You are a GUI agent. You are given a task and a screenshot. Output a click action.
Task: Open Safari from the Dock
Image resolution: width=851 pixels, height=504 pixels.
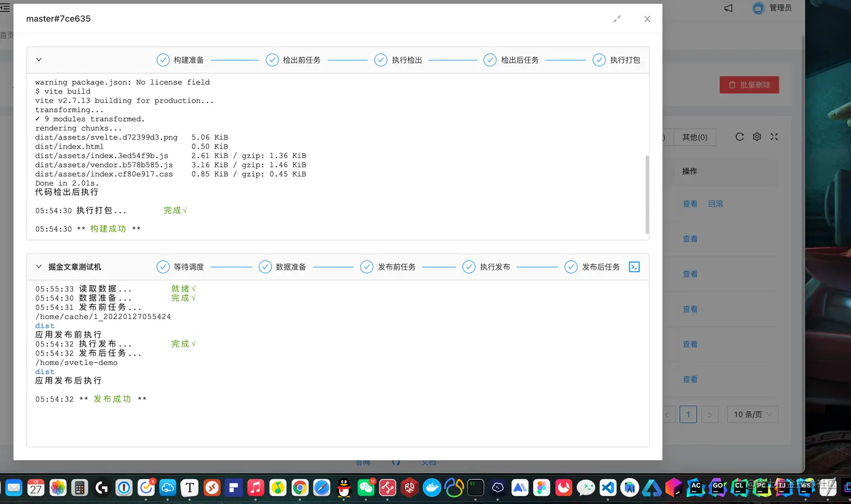(322, 487)
